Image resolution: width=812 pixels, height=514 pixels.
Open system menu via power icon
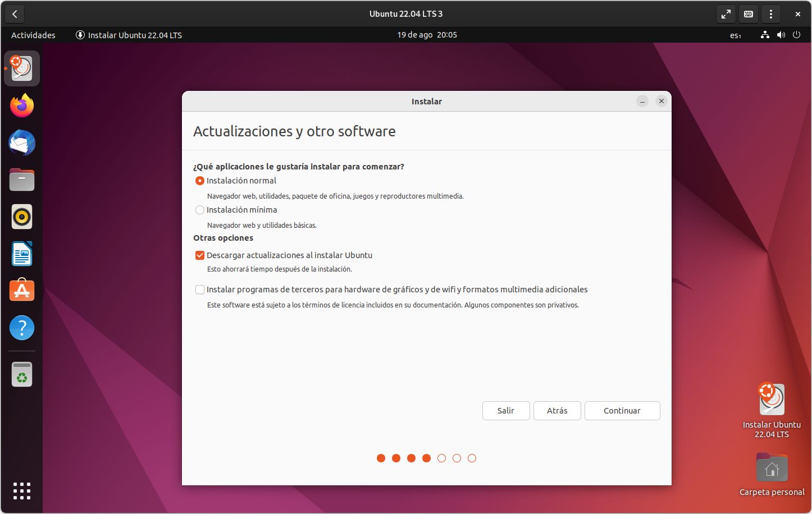(796, 35)
